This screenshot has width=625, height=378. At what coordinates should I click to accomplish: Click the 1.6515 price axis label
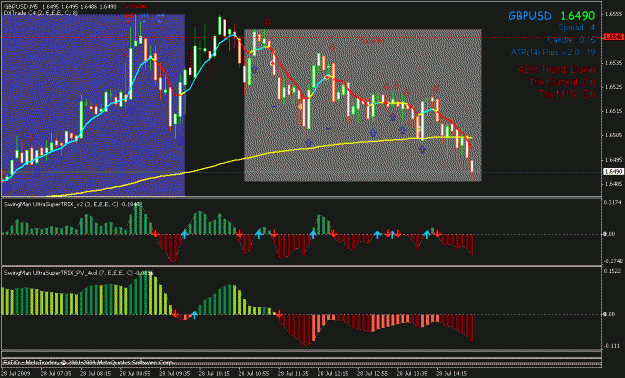613,111
